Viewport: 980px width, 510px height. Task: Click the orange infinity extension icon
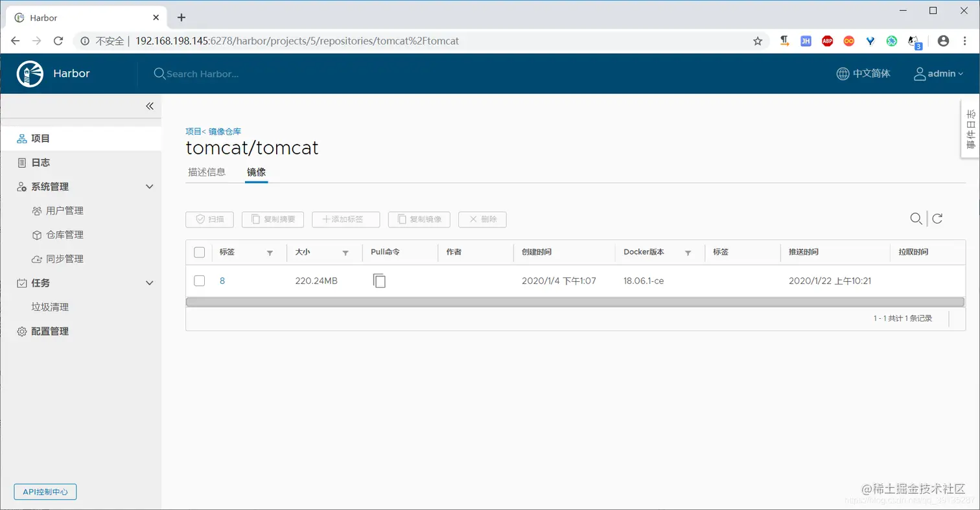(x=848, y=41)
